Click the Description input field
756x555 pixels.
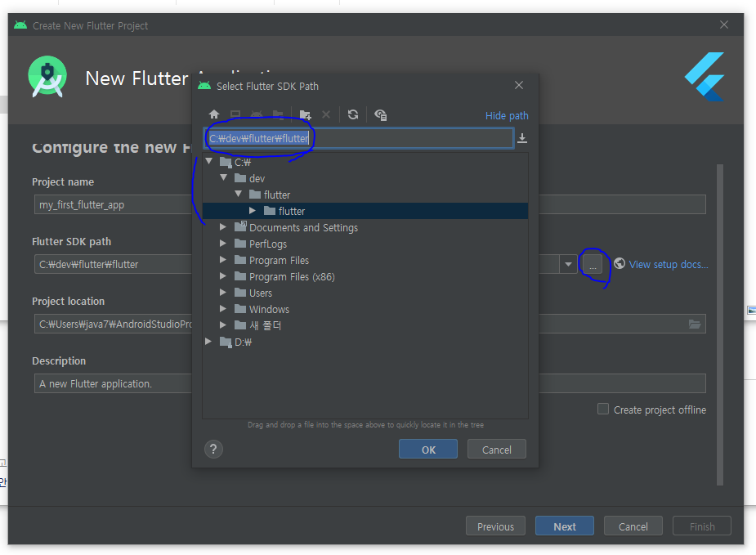tap(369, 383)
